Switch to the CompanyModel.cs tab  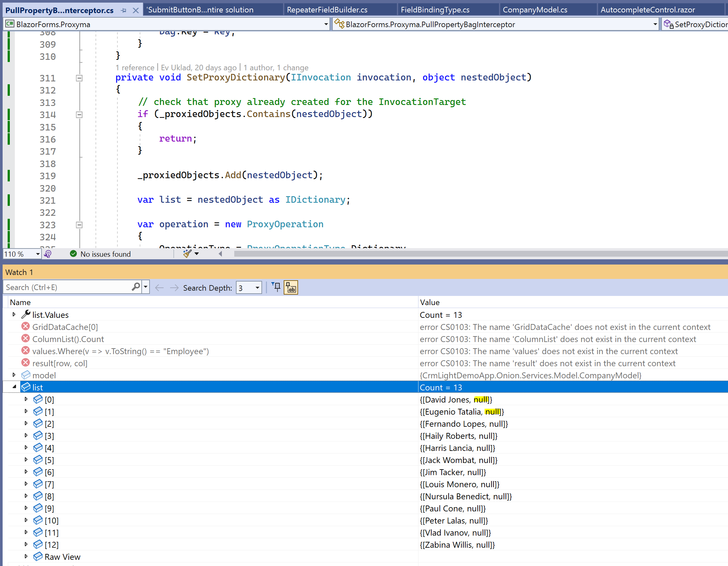[535, 10]
